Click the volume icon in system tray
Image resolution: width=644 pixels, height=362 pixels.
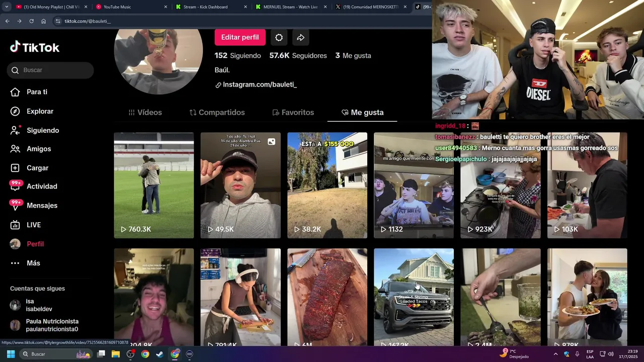pos(611,354)
